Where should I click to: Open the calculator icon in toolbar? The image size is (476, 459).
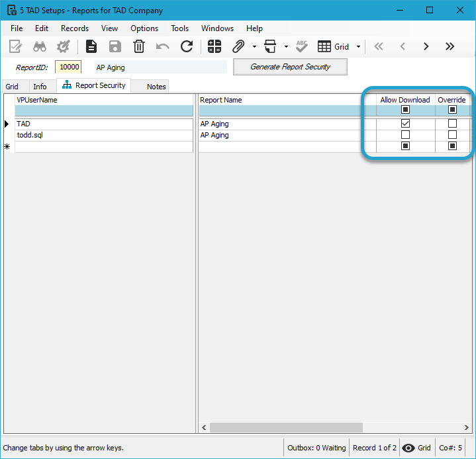coord(214,47)
